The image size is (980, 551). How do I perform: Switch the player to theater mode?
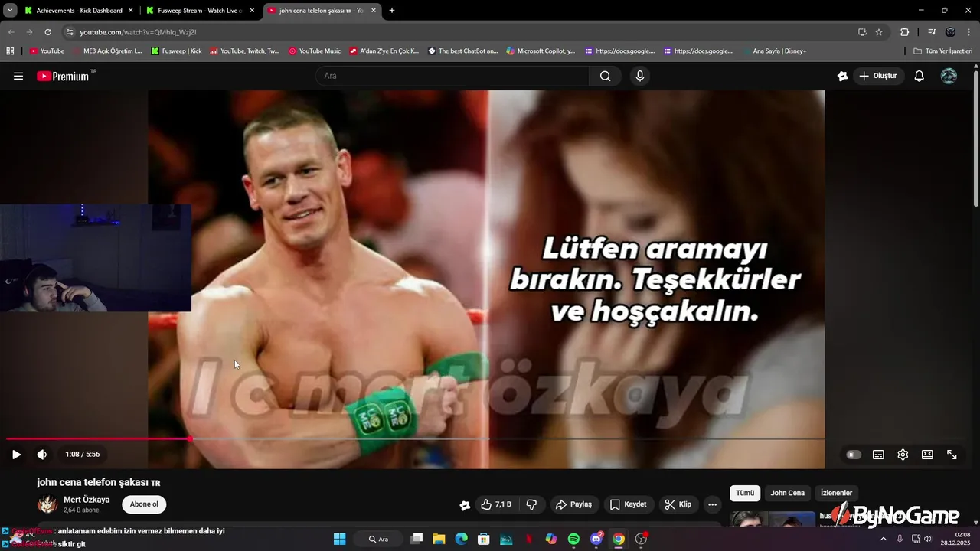coord(927,455)
